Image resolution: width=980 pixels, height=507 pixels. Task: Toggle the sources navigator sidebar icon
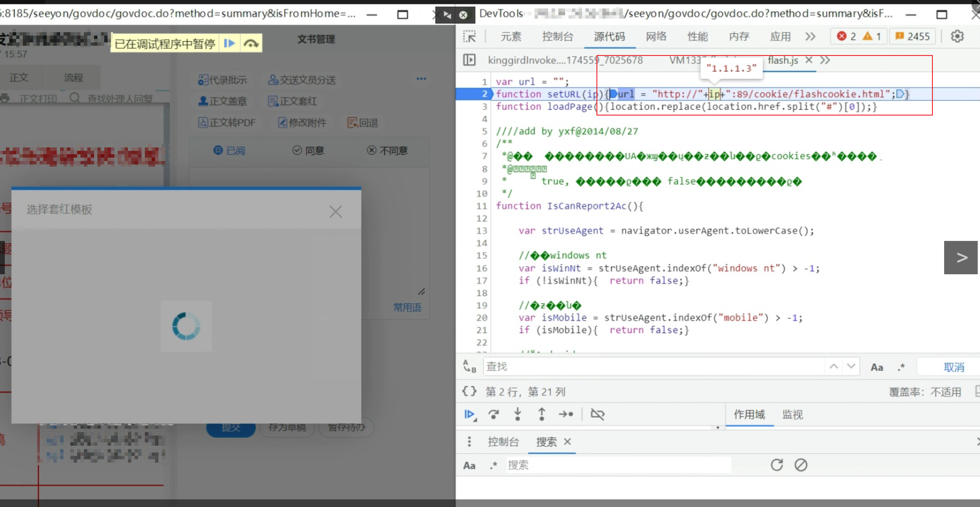[469, 60]
